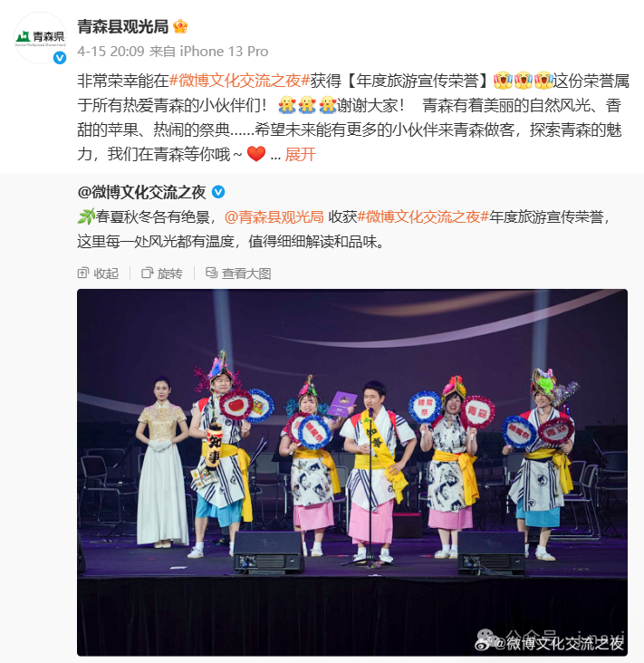Viewport: 644px width, 663px height.
Task: Click the stage performance photo
Action: tap(352, 472)
